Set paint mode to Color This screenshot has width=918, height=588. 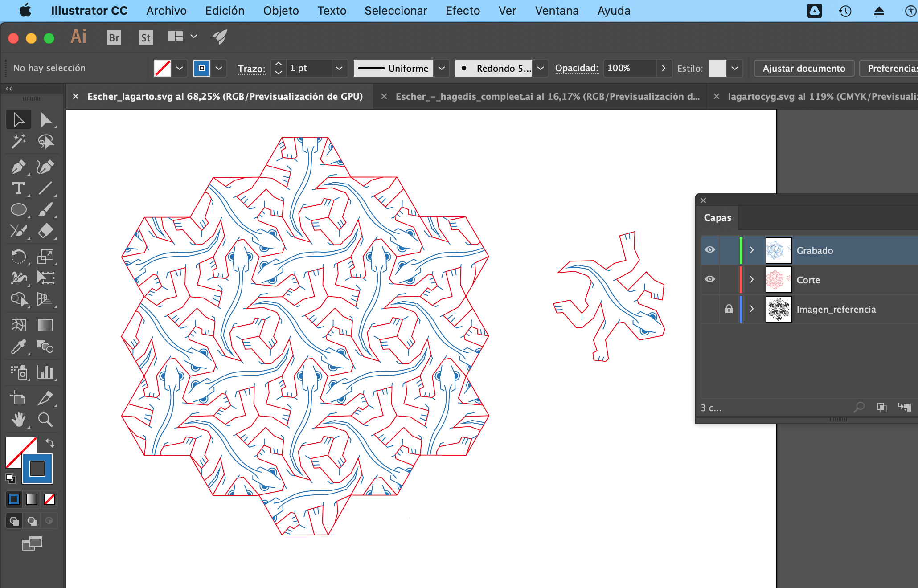pos(14,499)
